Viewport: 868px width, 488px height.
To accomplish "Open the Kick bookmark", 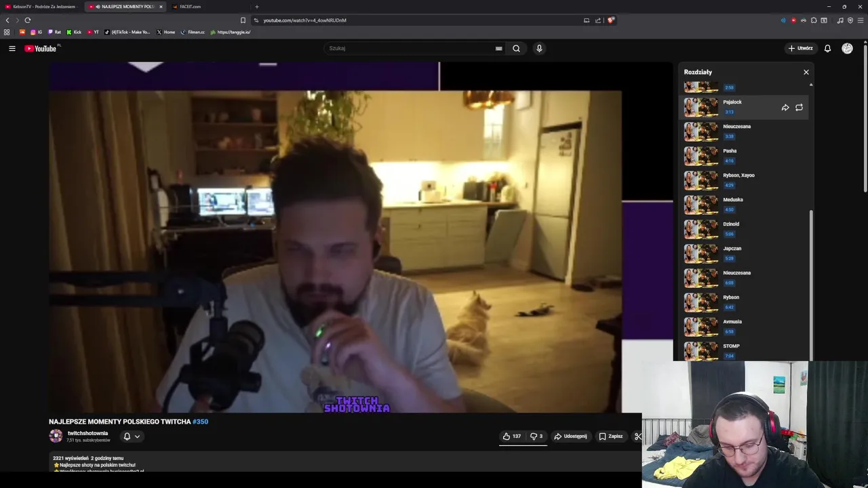I will coord(74,32).
